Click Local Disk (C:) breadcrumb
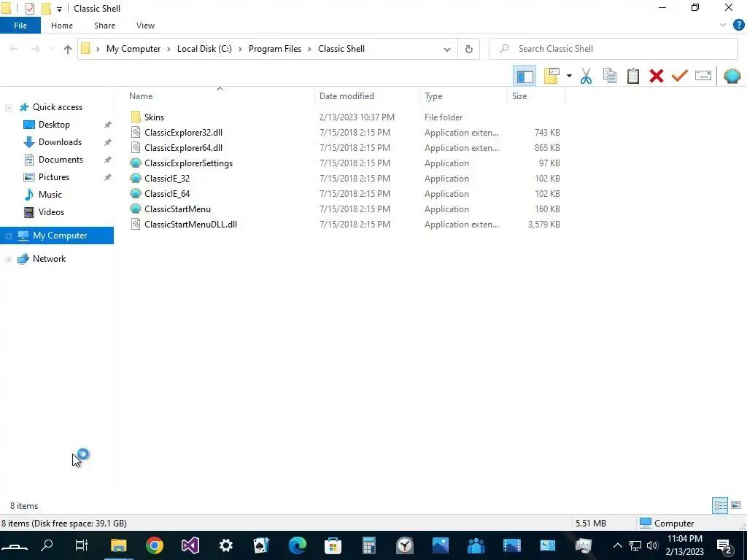 [204, 49]
